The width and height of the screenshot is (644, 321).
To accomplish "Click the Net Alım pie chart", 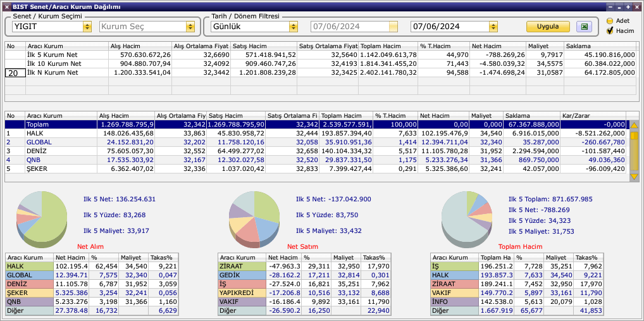I will pyautogui.click(x=42, y=220).
